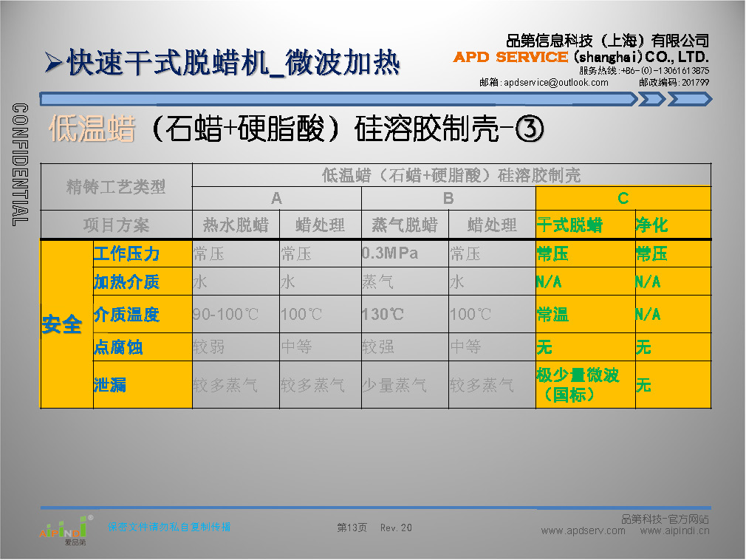Click the 保密文件请勿私自复制传播 footer notice

click(x=169, y=527)
